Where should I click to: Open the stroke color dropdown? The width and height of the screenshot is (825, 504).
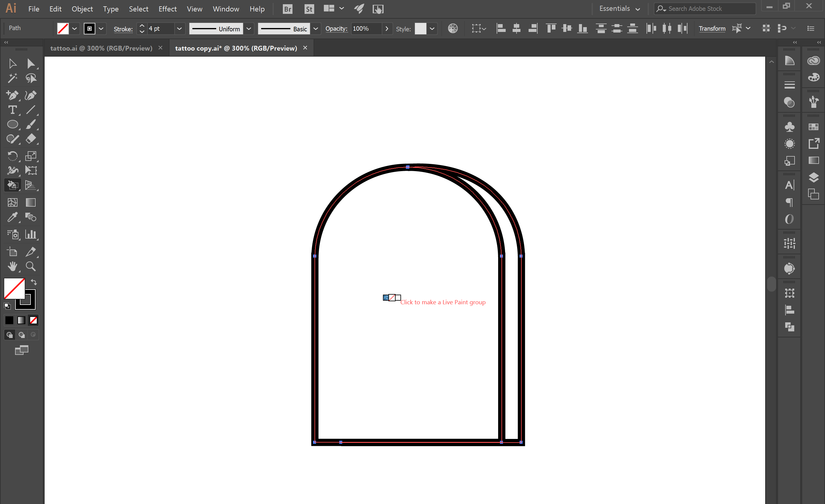[101, 29]
